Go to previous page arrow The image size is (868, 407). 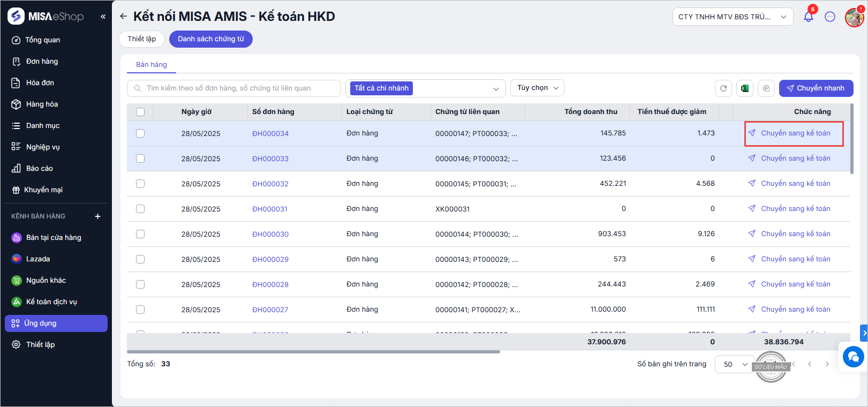810,364
